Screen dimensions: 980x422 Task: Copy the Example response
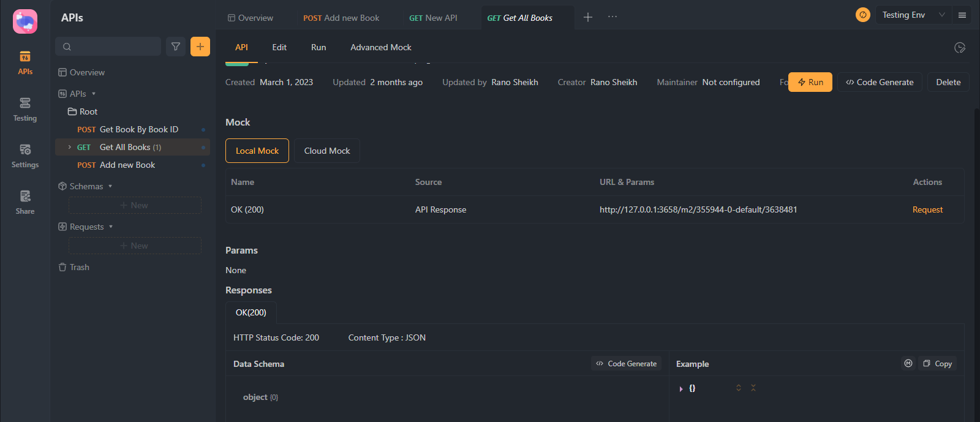(937, 364)
